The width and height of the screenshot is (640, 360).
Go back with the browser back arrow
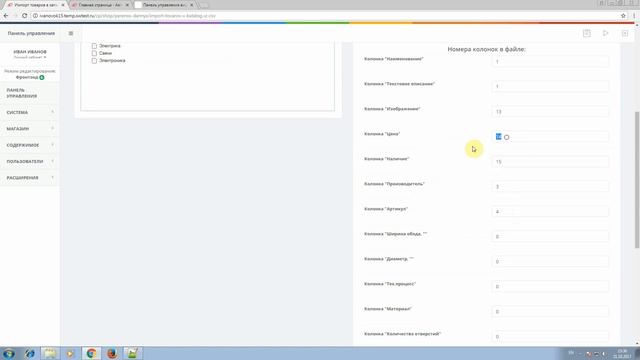click(x=6, y=16)
